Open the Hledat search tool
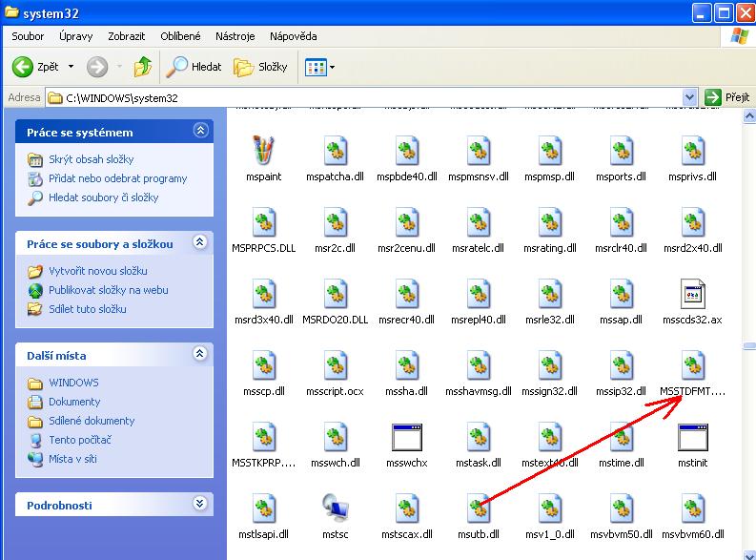 [194, 67]
